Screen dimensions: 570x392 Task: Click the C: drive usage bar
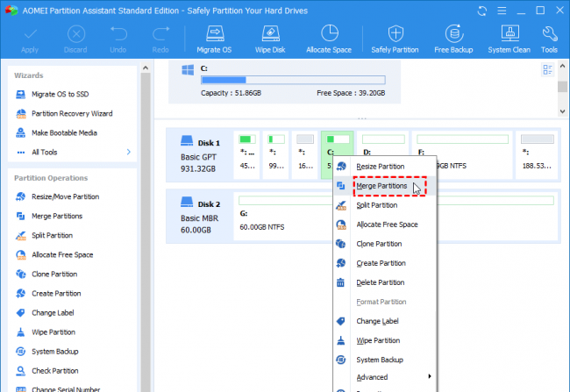tap(293, 80)
